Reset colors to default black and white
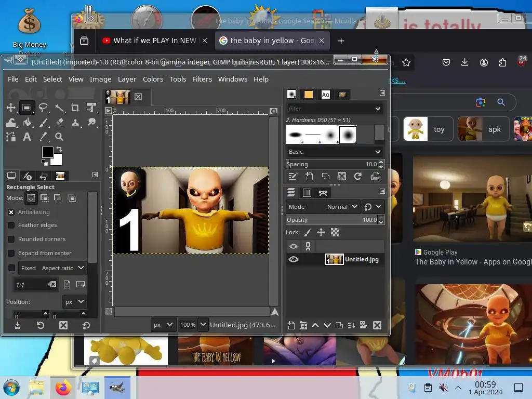Viewport: 532px width, 399px height. coord(45,163)
